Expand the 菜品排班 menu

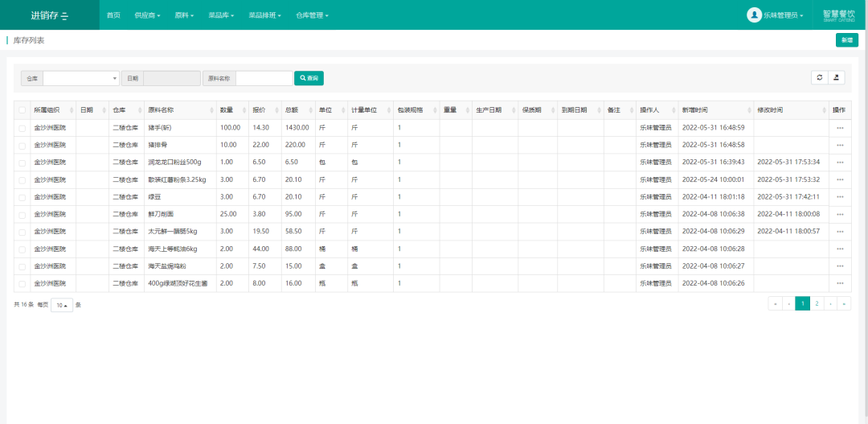point(264,15)
